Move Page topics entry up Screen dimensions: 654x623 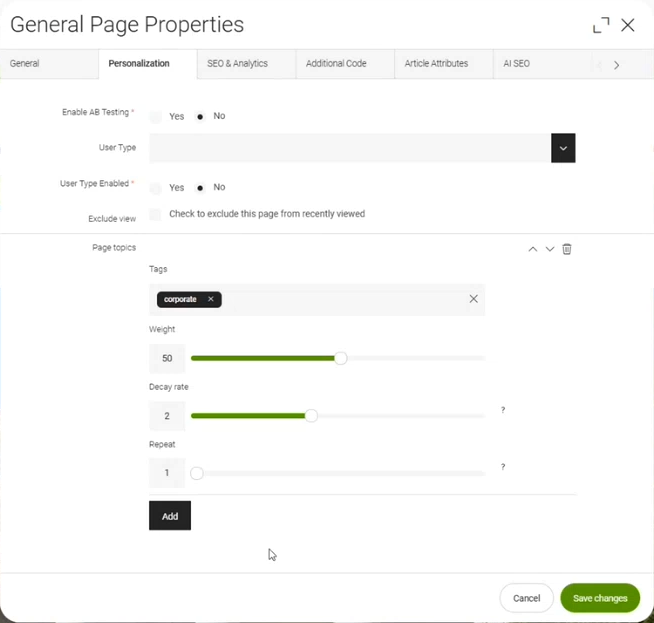533,249
